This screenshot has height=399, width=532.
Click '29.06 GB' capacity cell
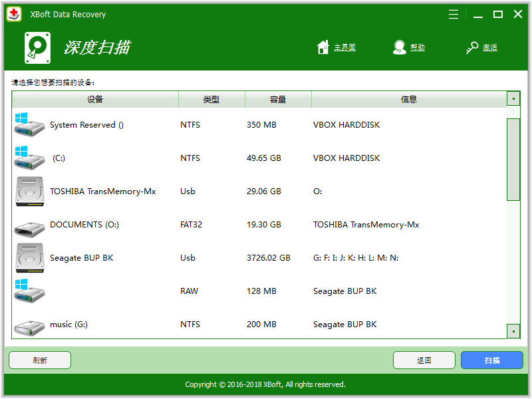pos(264,192)
